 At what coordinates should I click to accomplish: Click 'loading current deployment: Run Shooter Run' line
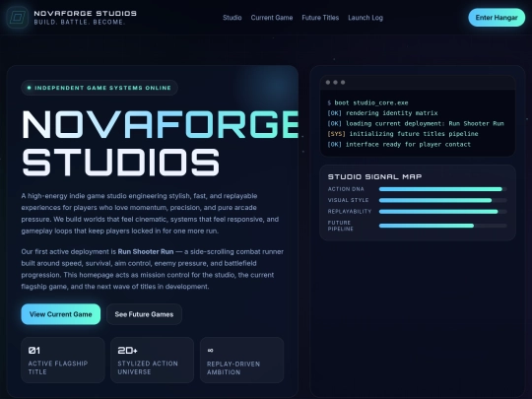click(416, 123)
